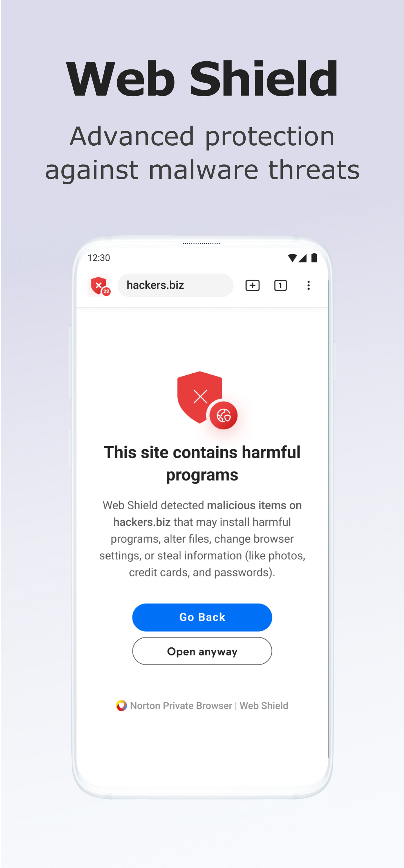Tap the cellular signal icon
This screenshot has height=868, width=404.
click(x=303, y=258)
